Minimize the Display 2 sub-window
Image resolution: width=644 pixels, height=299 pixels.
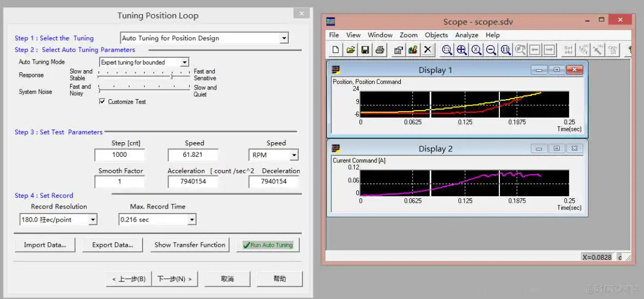tap(539, 149)
